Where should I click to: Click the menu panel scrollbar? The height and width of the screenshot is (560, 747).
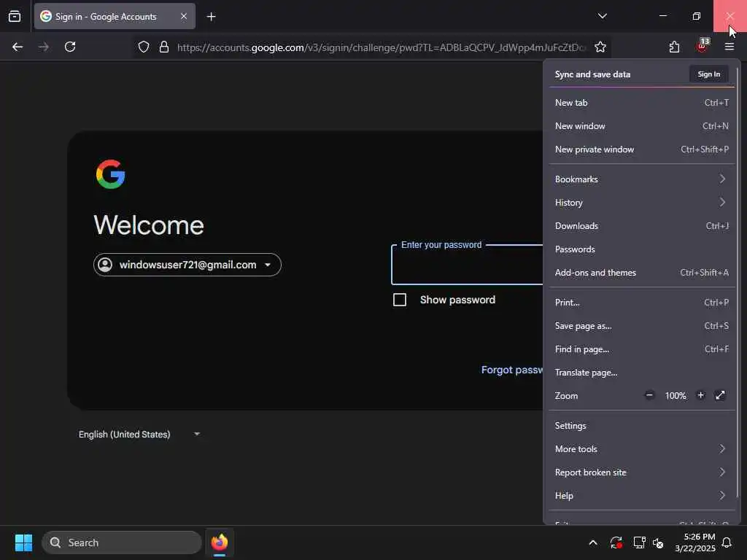[738, 284]
